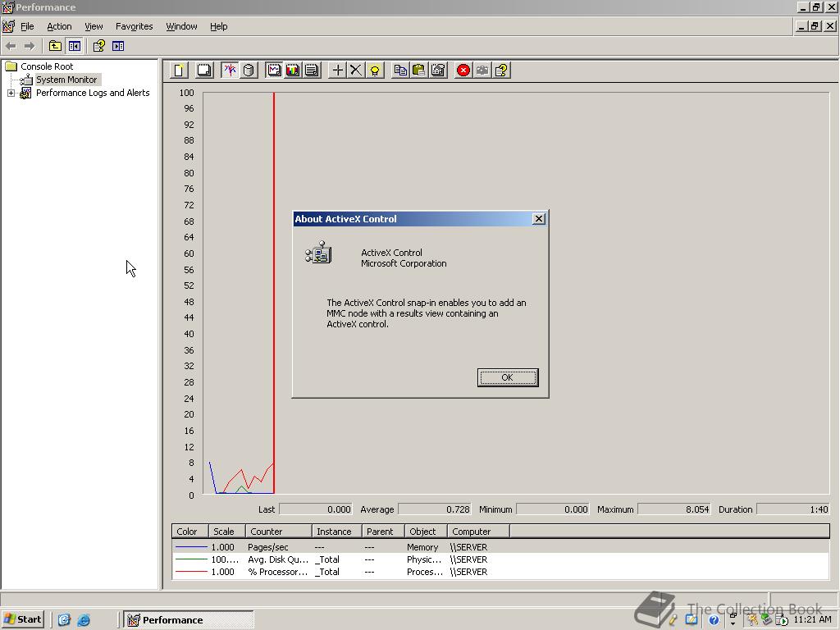The height and width of the screenshot is (630, 840).
Task: Click the Average value field
Action: pyautogui.click(x=435, y=509)
